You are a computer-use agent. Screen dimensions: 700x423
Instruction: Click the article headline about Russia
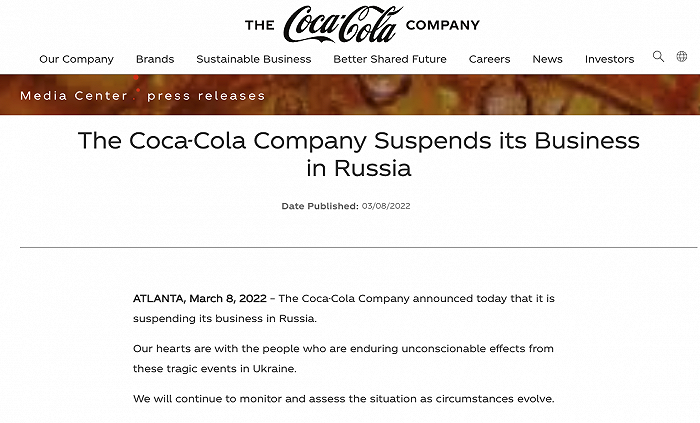tap(358, 154)
